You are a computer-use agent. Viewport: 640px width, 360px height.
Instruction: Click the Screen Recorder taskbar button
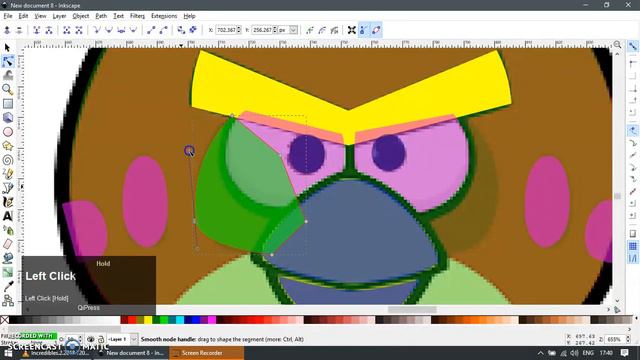(x=206, y=353)
